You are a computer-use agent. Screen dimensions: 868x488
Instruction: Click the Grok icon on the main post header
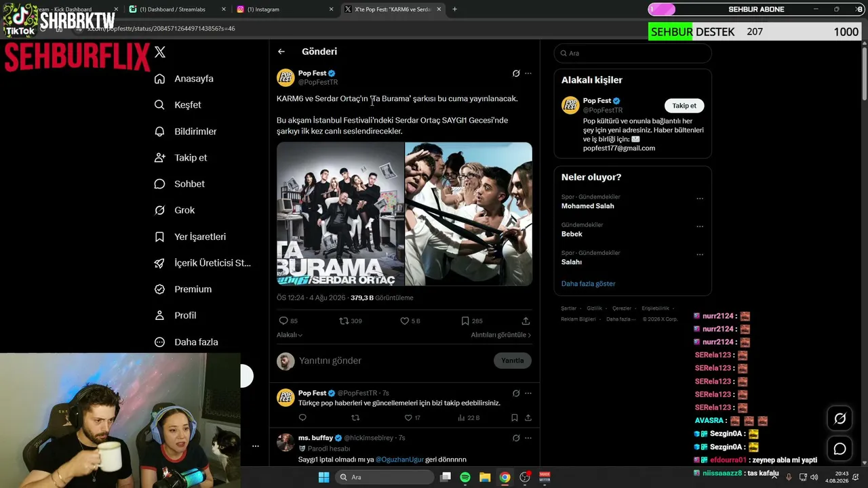(x=516, y=73)
